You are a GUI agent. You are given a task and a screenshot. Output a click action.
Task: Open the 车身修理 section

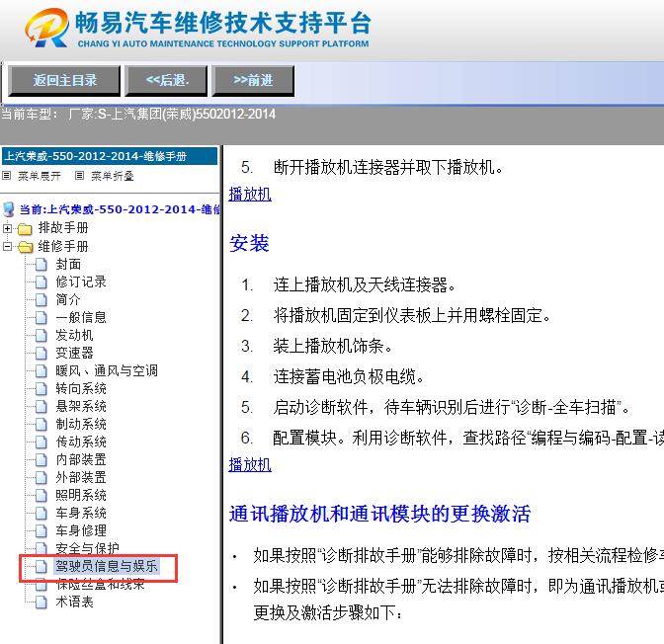(81, 531)
